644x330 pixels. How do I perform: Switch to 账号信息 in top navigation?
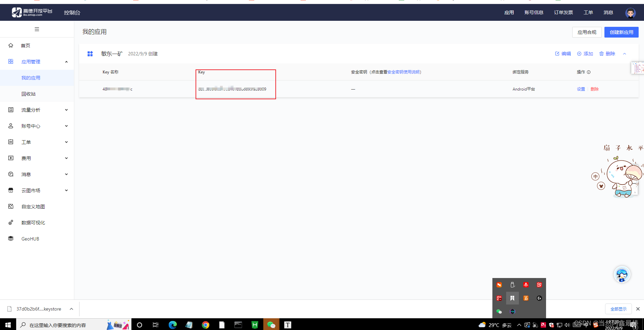(x=534, y=12)
